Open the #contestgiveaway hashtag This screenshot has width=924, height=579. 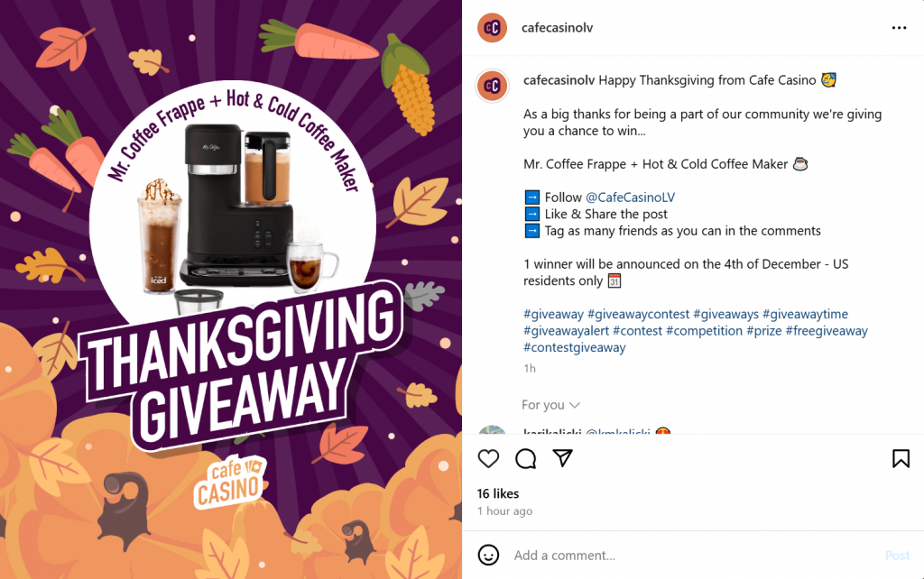point(575,347)
